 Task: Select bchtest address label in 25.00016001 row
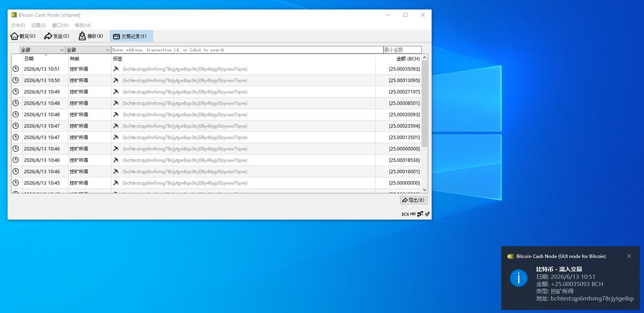pos(185,172)
